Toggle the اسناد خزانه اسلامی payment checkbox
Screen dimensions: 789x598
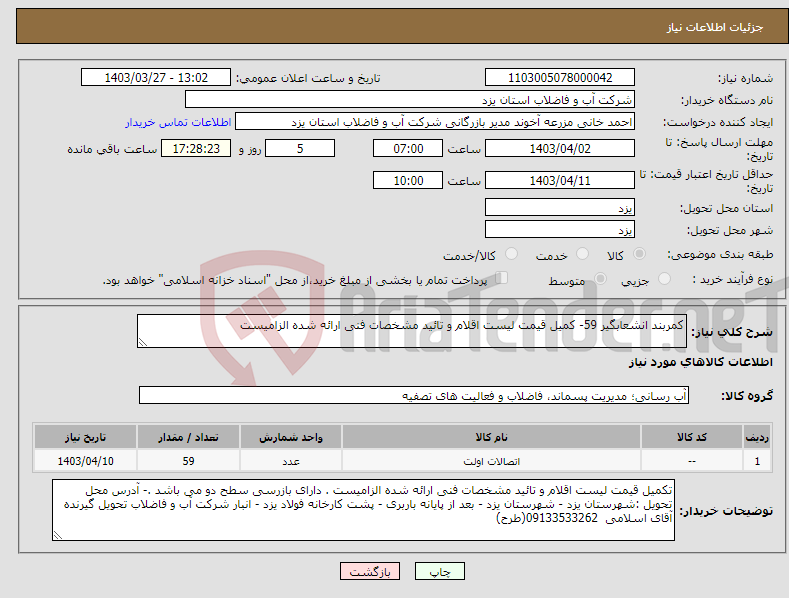[x=502, y=278]
